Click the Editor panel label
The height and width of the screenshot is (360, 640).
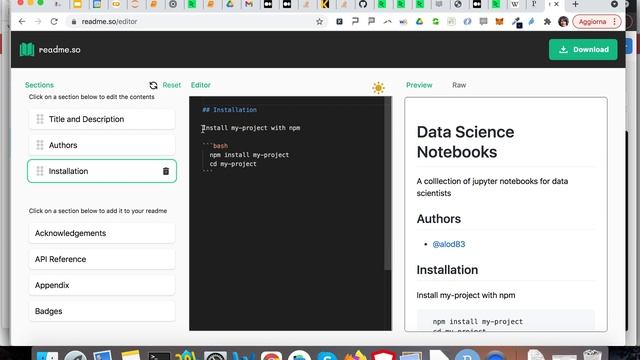click(200, 85)
